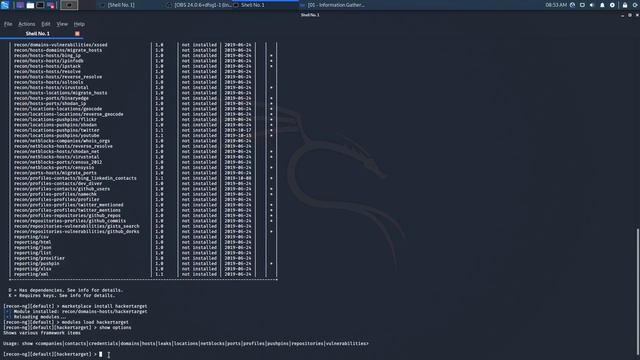Click the round power manager tray icon
Image resolution: width=640 pixels, height=360 pixels.
click(x=612, y=5)
